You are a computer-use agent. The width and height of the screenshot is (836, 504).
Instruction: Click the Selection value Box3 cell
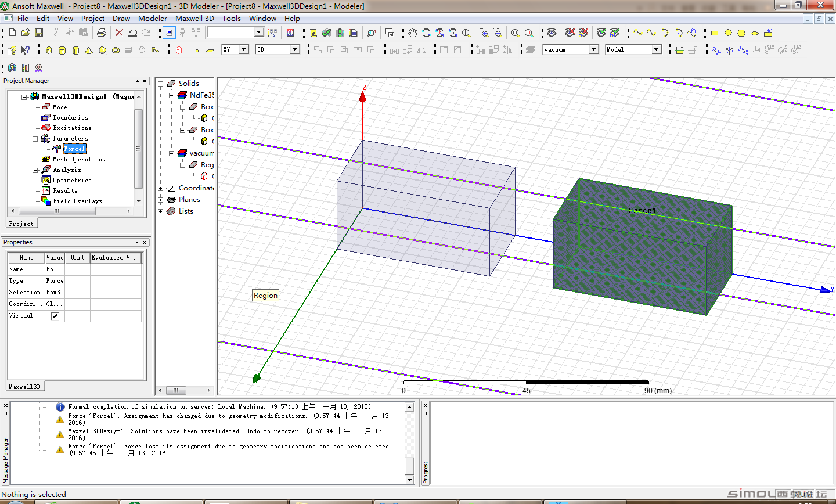55,293
